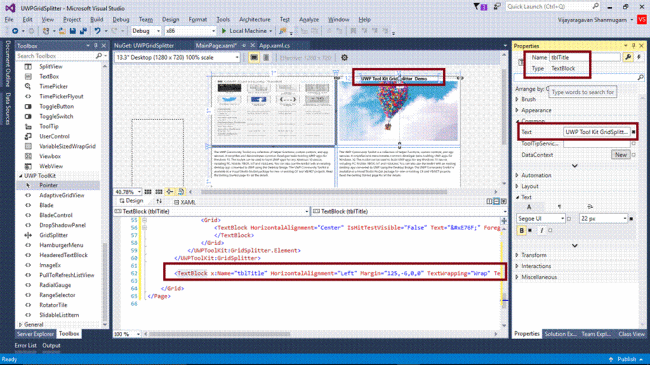Click the Search Toolbox input field
The width and height of the screenshot is (650, 365).
(x=55, y=56)
